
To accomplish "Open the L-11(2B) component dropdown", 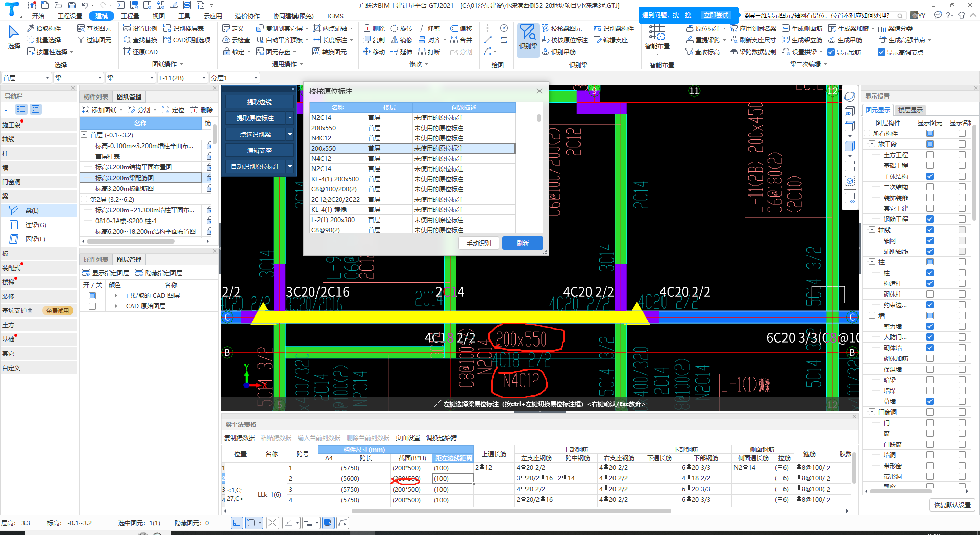I will pyautogui.click(x=182, y=78).
